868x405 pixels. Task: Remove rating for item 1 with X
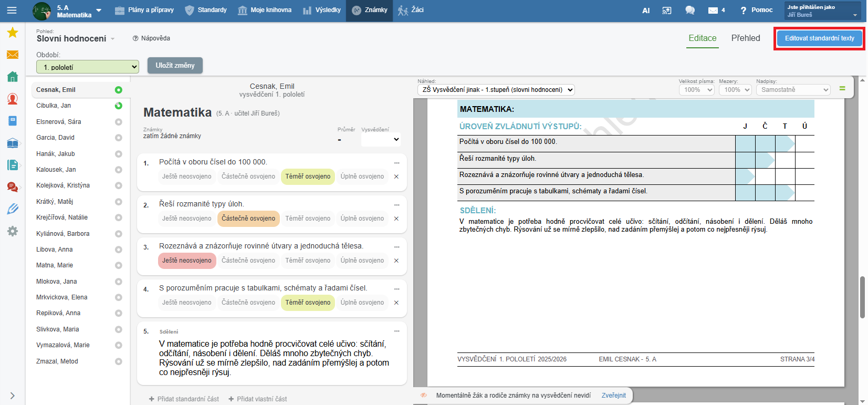[x=396, y=176]
